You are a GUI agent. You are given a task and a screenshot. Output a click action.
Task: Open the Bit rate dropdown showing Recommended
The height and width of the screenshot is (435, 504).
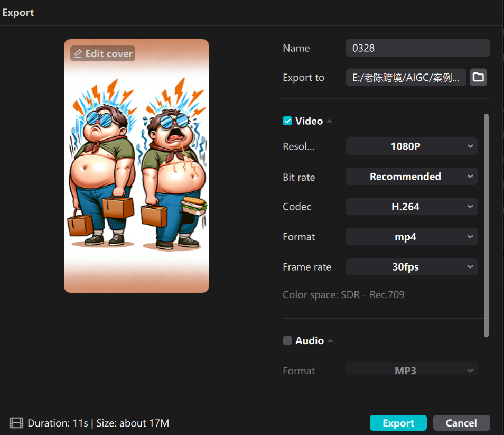412,177
